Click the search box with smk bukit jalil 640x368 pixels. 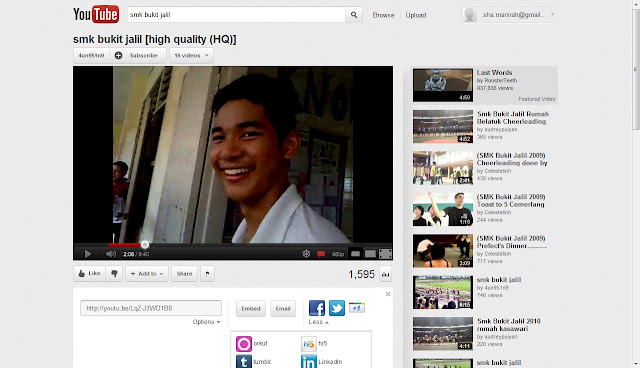click(x=236, y=15)
